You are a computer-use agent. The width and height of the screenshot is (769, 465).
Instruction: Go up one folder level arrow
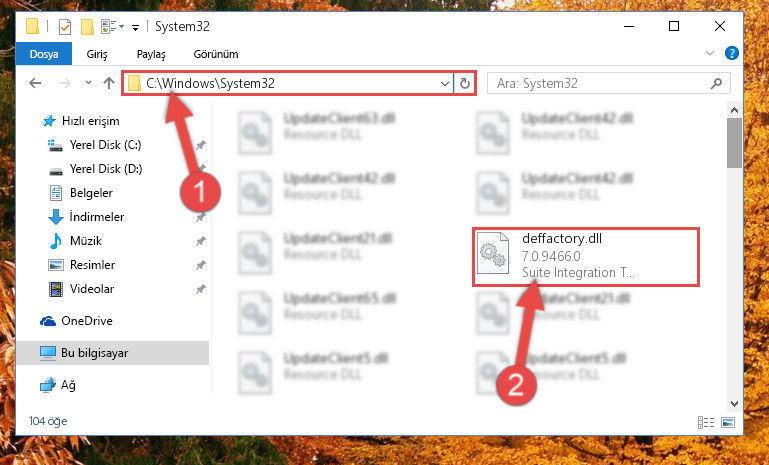(x=109, y=83)
